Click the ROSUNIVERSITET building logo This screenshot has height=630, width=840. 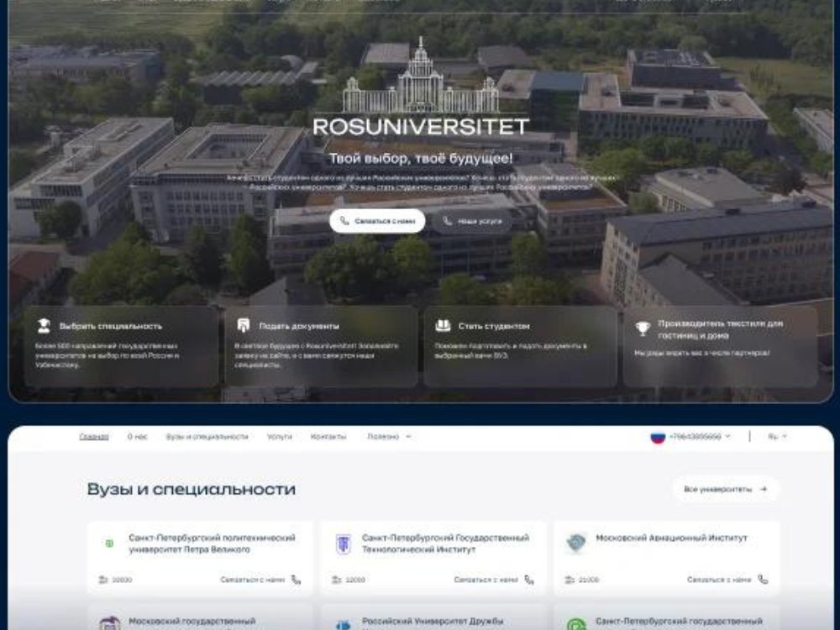click(421, 76)
